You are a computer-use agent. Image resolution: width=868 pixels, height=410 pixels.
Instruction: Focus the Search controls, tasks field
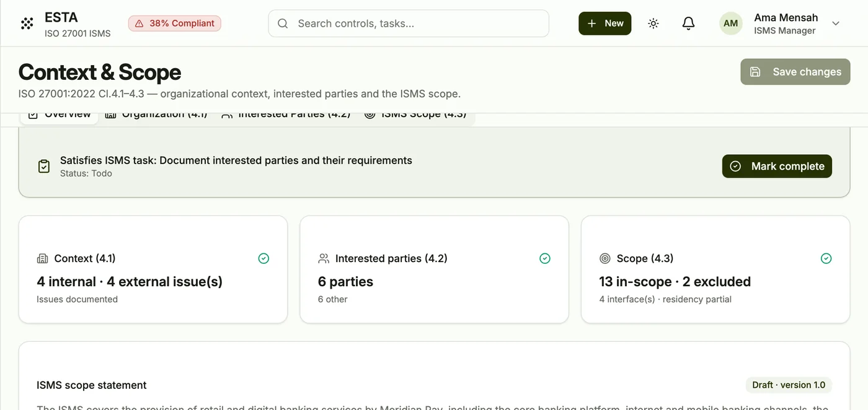(409, 24)
